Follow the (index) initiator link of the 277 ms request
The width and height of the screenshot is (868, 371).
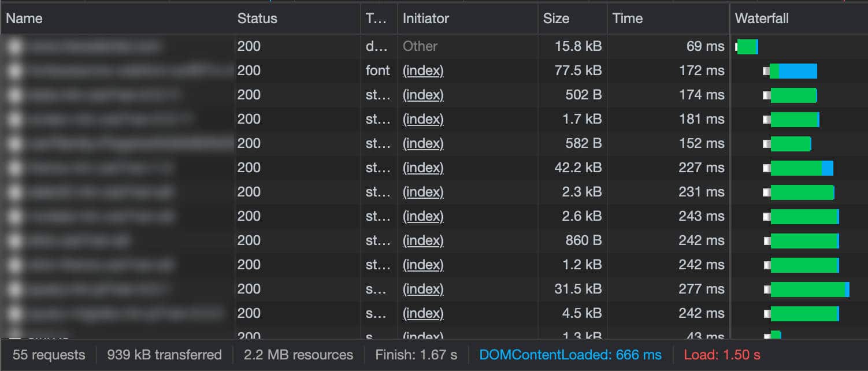click(x=423, y=290)
